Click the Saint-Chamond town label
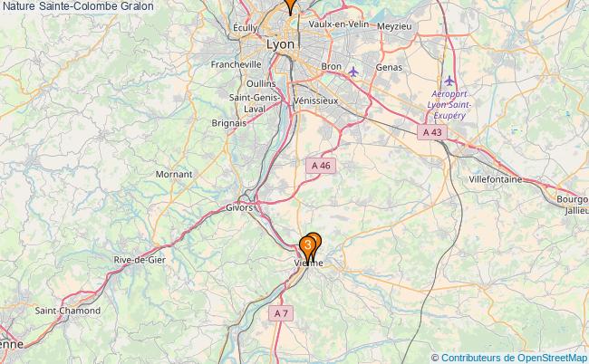This screenshot has height=364, width=589. pyautogui.click(x=68, y=311)
